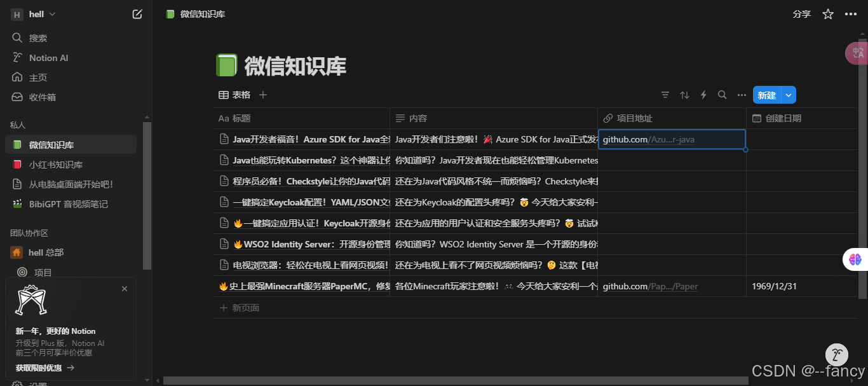Open the 程序员必备 Checkstyle row title
The image size is (868, 386).
tap(311, 181)
